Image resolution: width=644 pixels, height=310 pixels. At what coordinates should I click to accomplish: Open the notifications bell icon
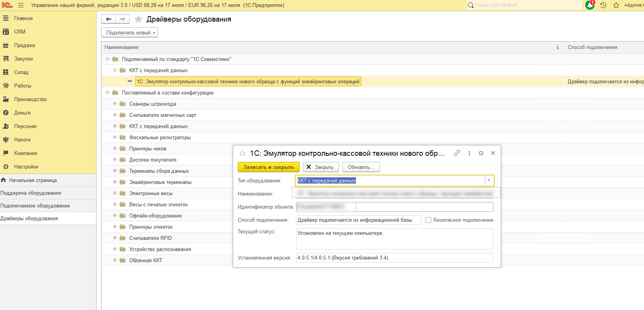tap(590, 5)
